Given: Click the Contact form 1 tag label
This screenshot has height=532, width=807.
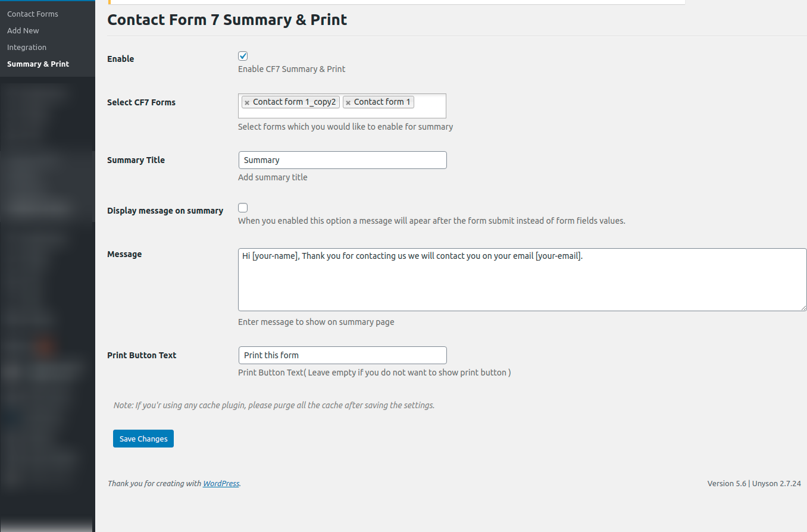Looking at the screenshot, I should point(382,102).
